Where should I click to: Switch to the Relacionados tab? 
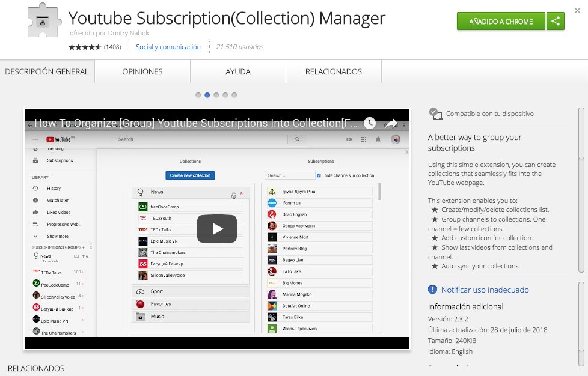coord(334,71)
